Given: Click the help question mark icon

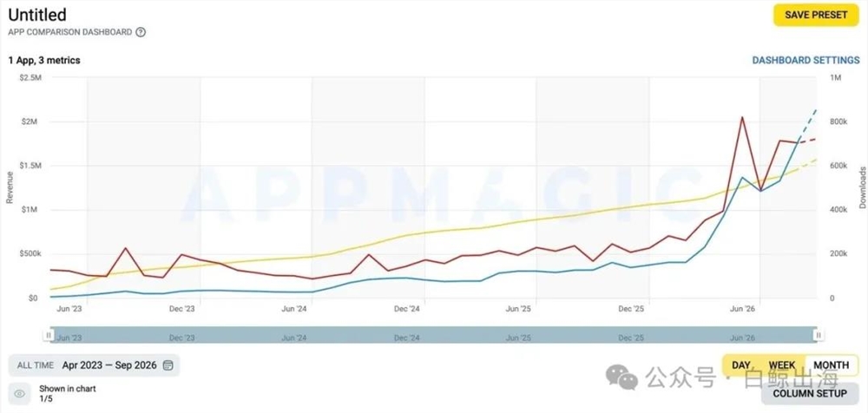Looking at the screenshot, I should tap(141, 32).
